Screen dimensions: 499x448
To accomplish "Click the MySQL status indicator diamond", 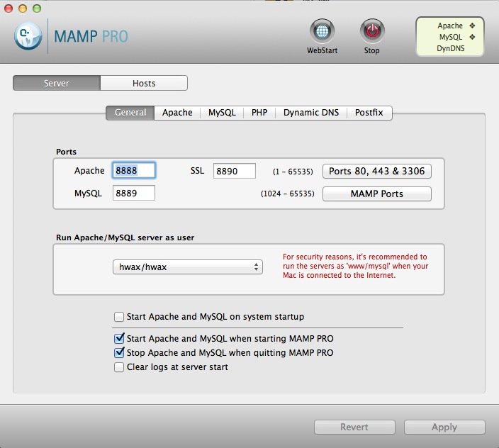I will tap(472, 37).
